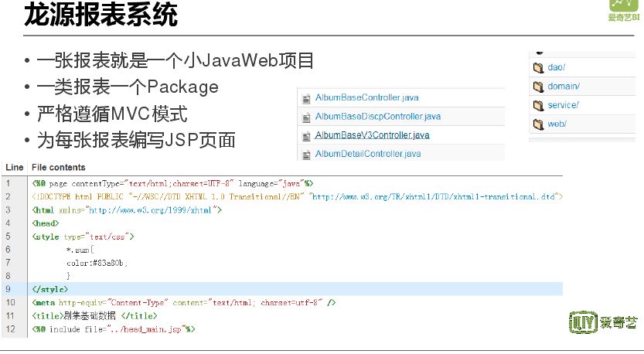
Task: Open the domain/ folder link
Action: pos(564,87)
